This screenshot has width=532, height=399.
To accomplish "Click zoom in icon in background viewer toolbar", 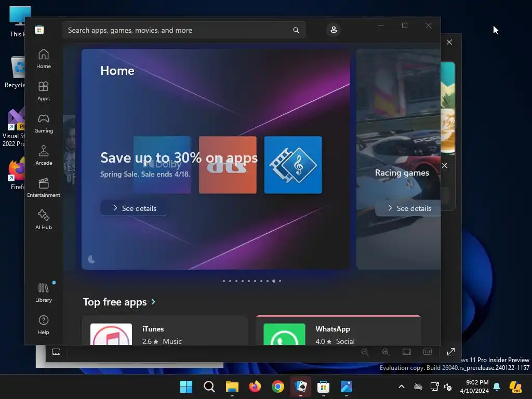I will 386,352.
